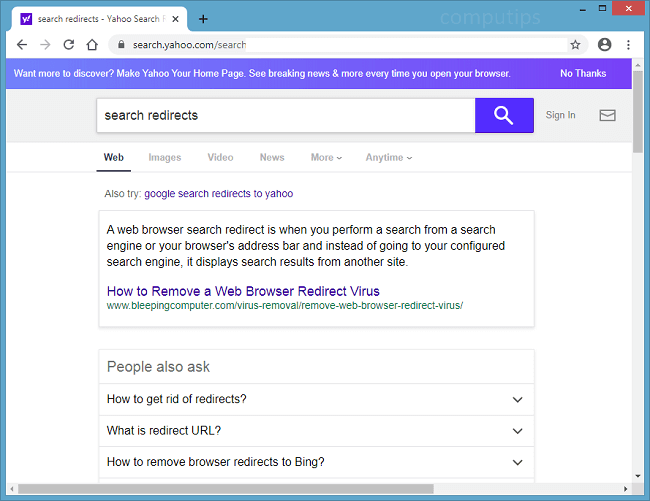
Task: Open the Chrome profile account icon
Action: [x=604, y=45]
